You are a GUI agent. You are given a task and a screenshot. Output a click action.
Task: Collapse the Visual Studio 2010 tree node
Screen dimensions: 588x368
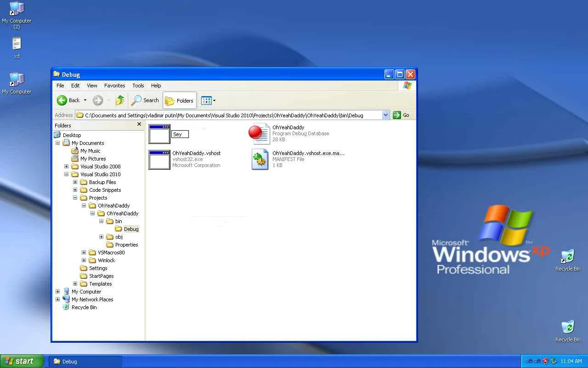pos(66,174)
